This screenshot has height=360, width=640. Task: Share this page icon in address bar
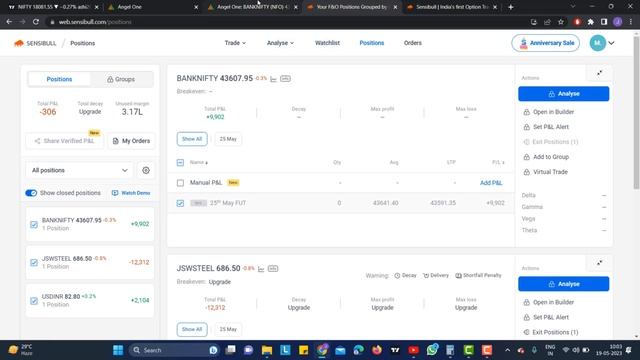click(547, 22)
